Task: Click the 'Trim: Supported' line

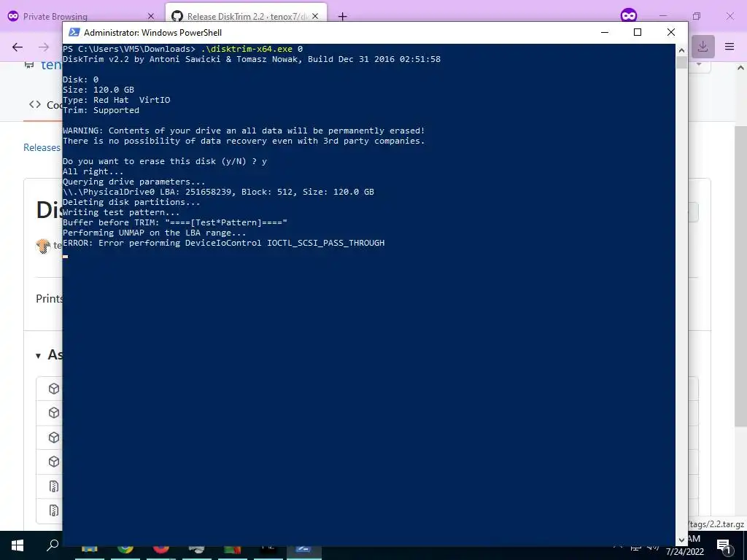Action: point(101,110)
